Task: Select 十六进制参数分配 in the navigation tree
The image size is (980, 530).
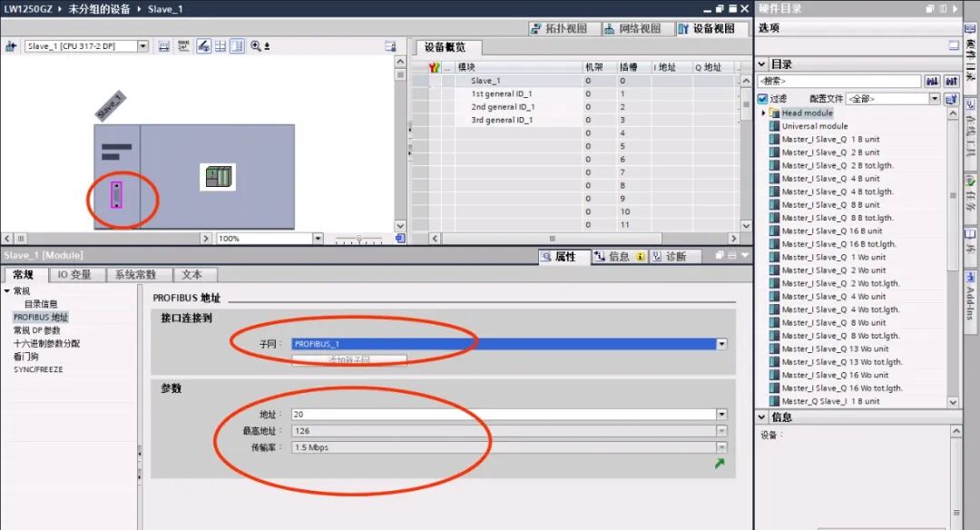Action: coord(46,344)
